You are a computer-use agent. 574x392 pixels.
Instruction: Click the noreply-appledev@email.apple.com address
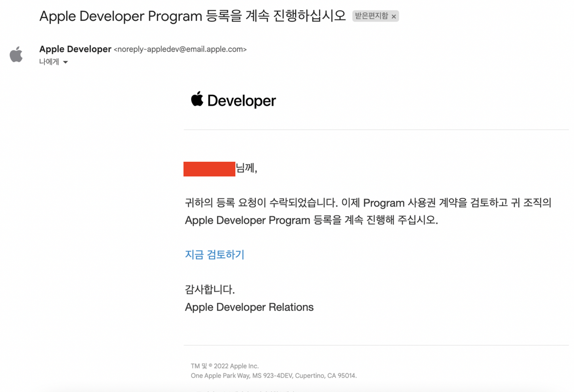(x=180, y=49)
